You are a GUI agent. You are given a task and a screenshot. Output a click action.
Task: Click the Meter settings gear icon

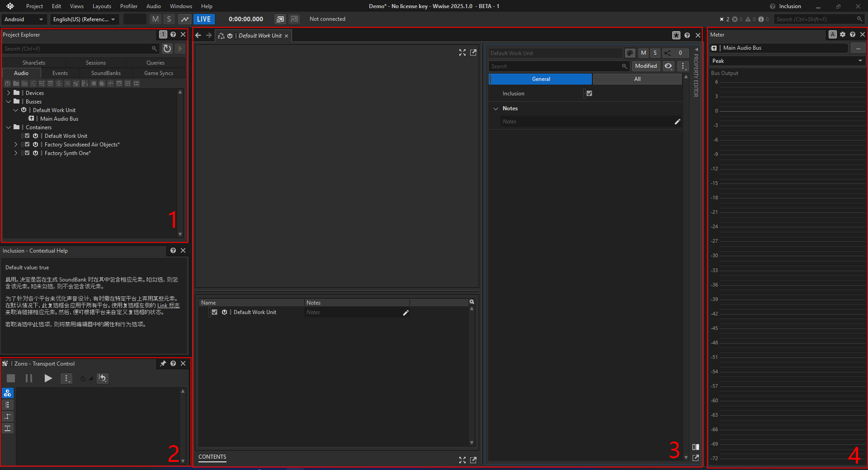[x=843, y=34]
